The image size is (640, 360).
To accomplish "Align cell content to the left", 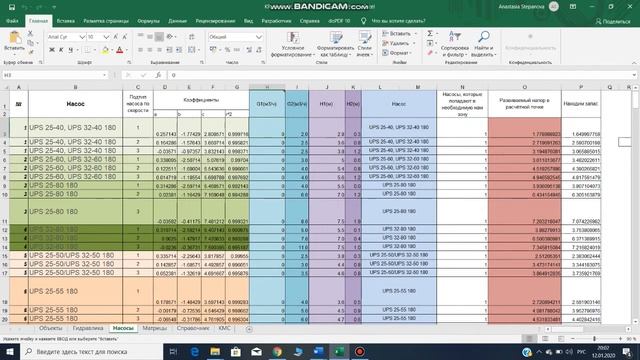I will tap(140, 50).
